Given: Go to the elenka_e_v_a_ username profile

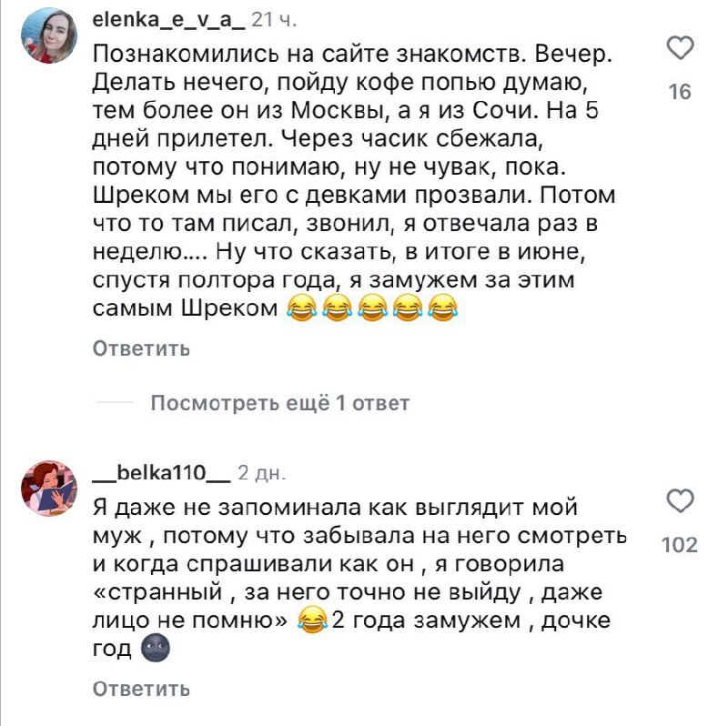Looking at the screenshot, I should (167, 19).
